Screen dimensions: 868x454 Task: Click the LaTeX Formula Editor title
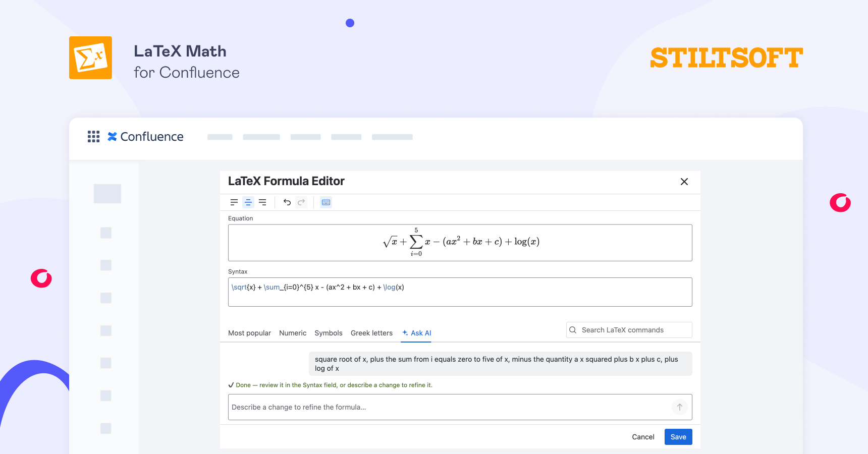pyautogui.click(x=286, y=181)
